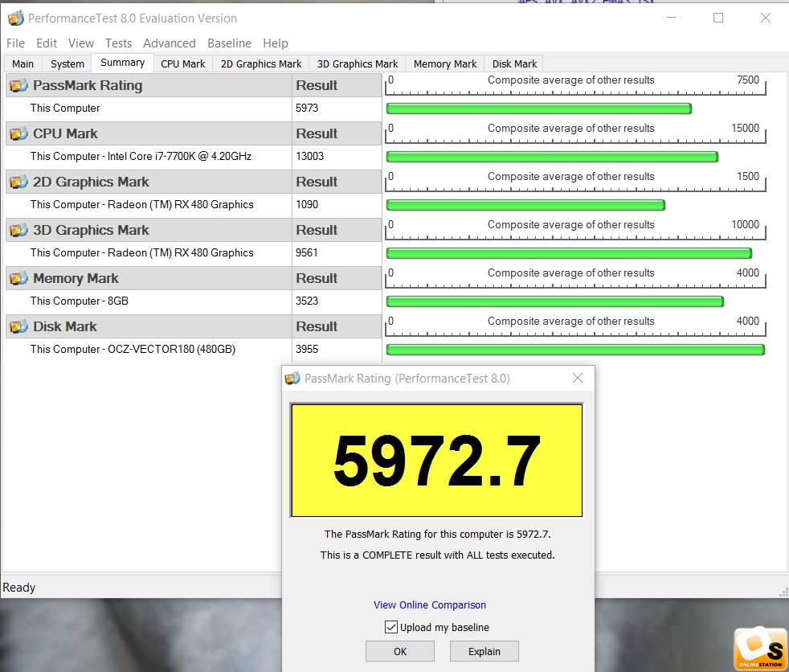
Task: Click the This Computer - 8GB row
Action: [x=194, y=301]
